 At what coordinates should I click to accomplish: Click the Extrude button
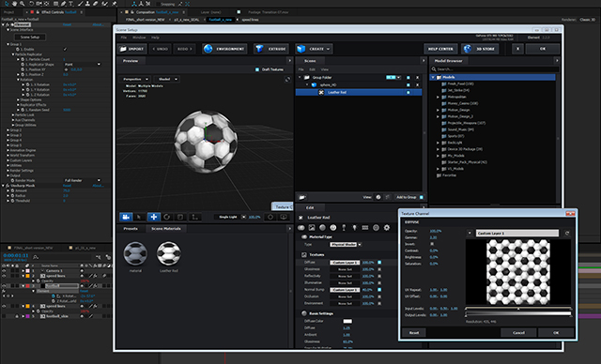[x=271, y=49]
